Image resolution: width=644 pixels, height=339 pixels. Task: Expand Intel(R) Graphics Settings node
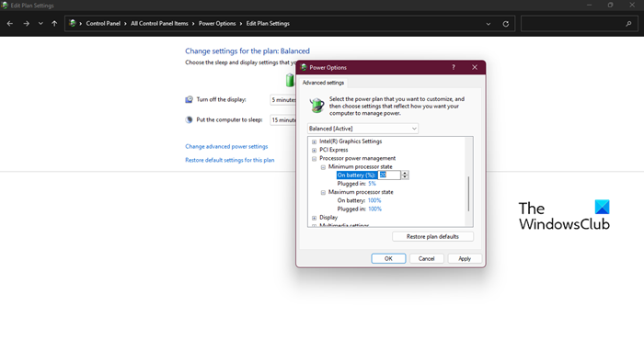pos(315,141)
